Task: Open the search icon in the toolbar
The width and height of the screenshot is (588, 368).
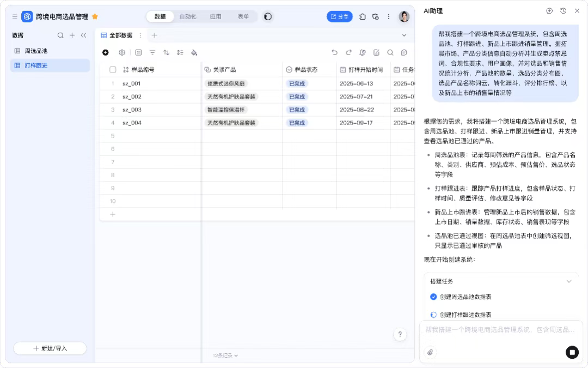Action: point(391,52)
